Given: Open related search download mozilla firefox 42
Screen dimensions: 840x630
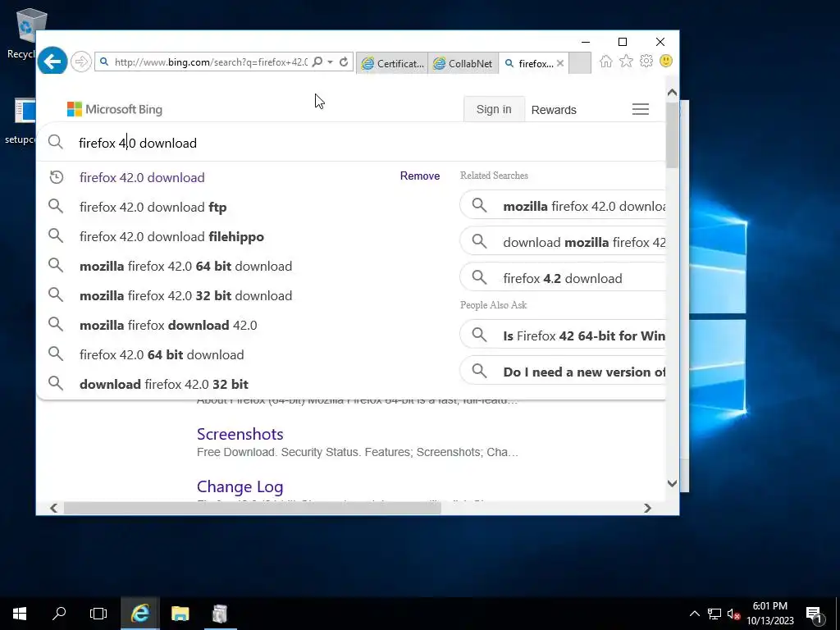Looking at the screenshot, I should [563, 242].
